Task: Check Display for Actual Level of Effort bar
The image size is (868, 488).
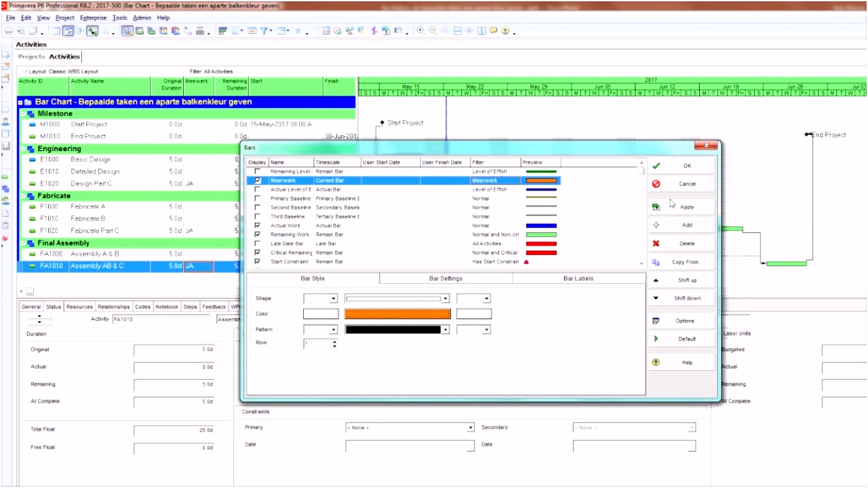Action: [x=257, y=189]
